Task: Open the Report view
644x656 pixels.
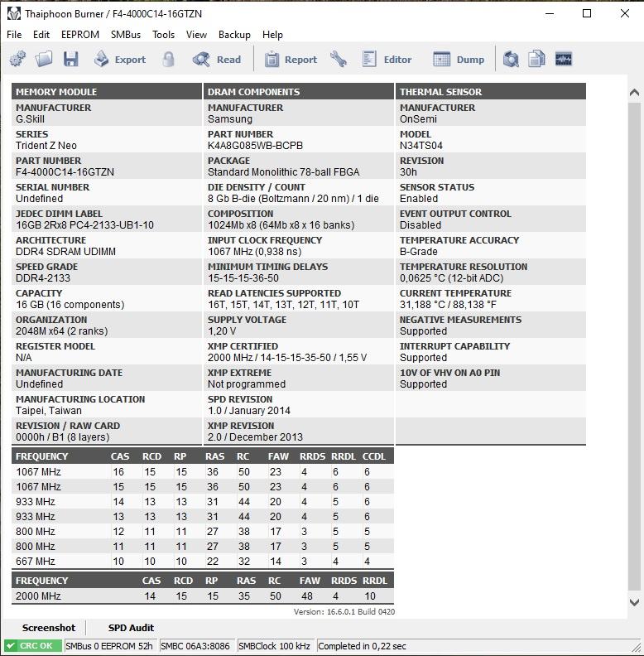Action: tap(291, 60)
